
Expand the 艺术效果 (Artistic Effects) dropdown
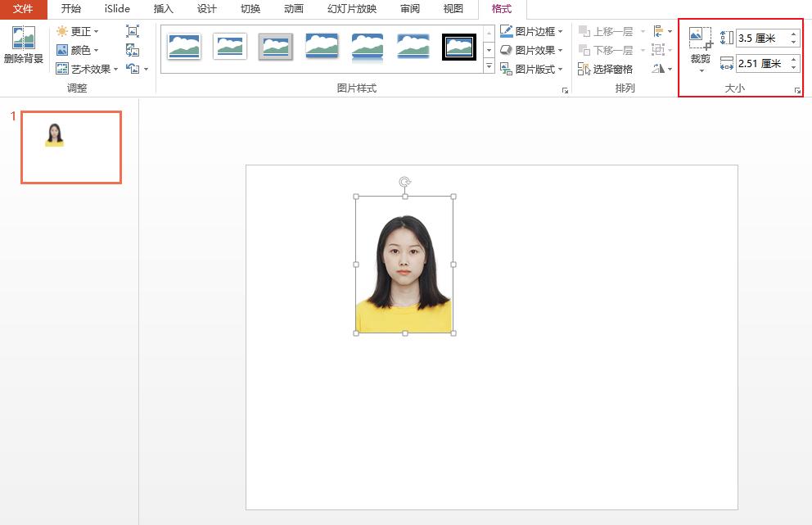point(84,68)
